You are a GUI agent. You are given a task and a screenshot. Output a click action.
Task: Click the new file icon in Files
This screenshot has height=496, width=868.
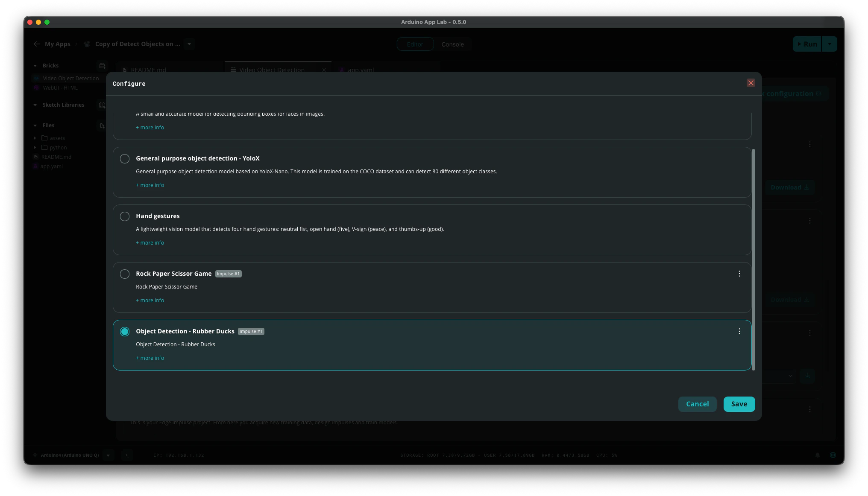coord(102,125)
